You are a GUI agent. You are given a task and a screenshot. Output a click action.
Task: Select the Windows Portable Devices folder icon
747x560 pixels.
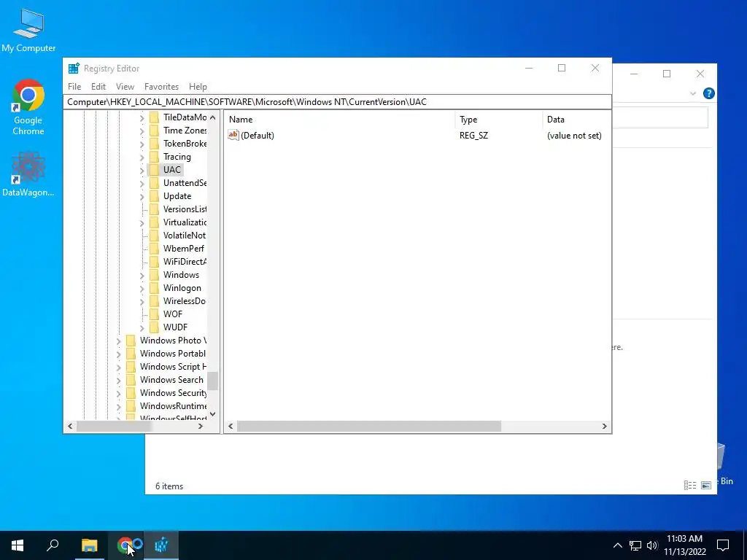click(131, 354)
